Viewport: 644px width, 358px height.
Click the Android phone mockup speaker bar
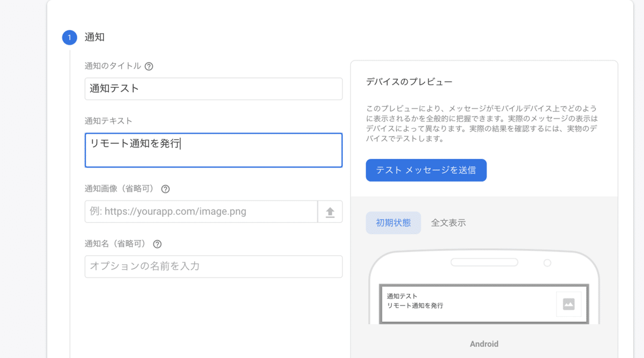click(485, 261)
